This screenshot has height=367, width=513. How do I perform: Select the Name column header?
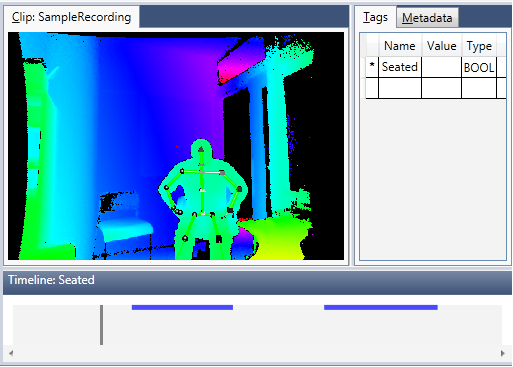click(x=400, y=46)
